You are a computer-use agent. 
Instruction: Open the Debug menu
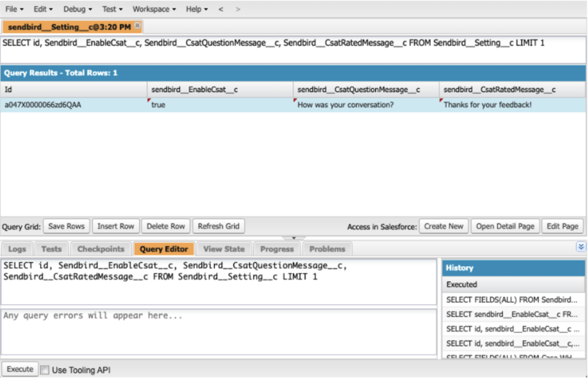pos(78,9)
